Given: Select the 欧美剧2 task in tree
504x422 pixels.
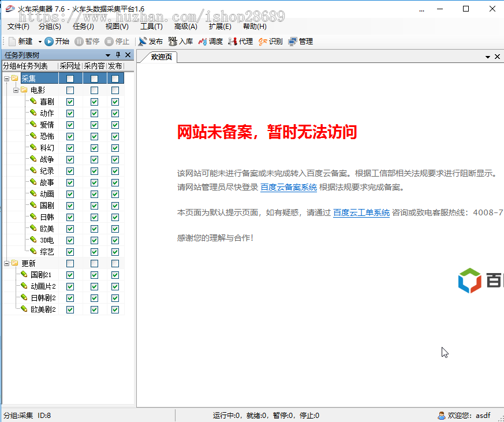Looking at the screenshot, I should 43,309.
